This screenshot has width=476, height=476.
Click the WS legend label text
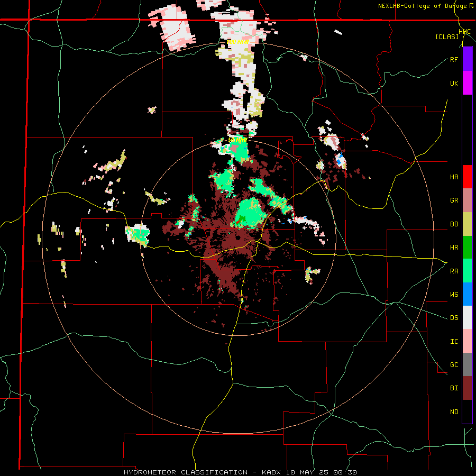(454, 294)
